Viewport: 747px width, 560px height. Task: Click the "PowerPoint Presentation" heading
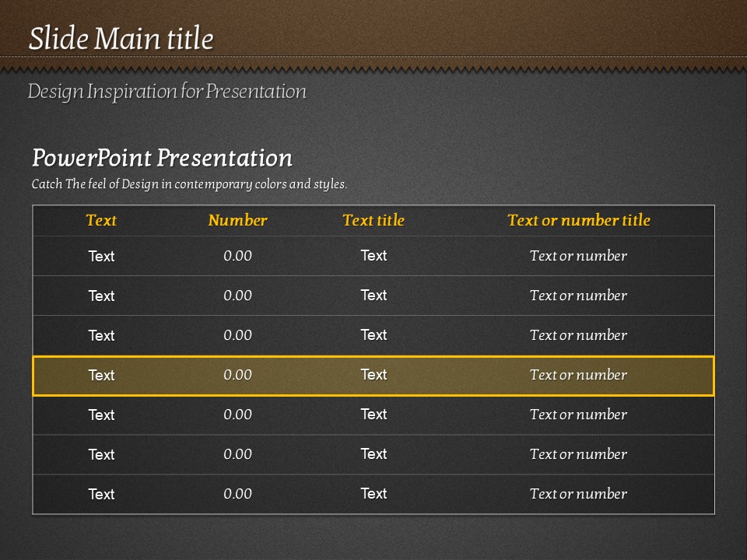162,158
